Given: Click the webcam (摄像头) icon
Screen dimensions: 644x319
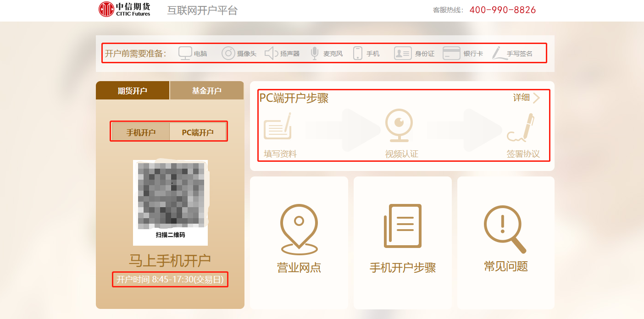Looking at the screenshot, I should point(228,54).
